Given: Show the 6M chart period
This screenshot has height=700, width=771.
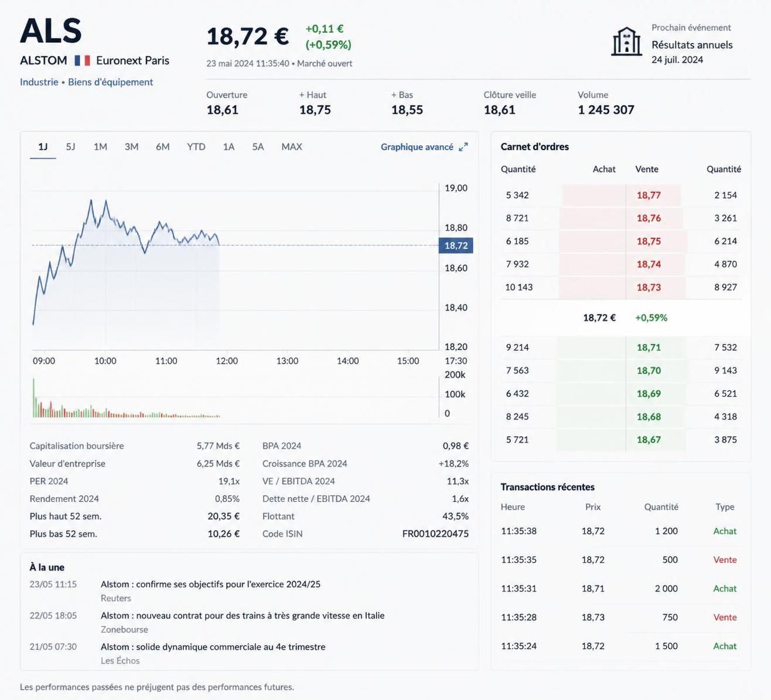Looking at the screenshot, I should [162, 146].
